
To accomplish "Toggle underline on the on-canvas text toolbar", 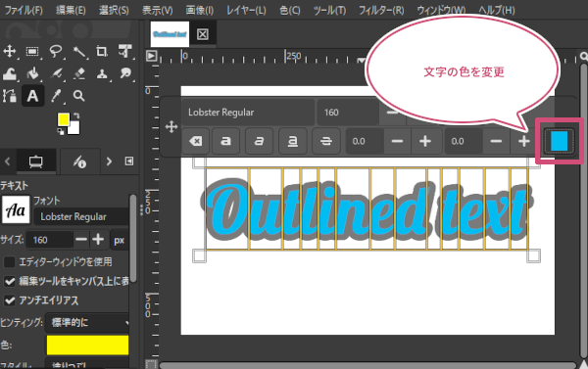I will point(293,141).
